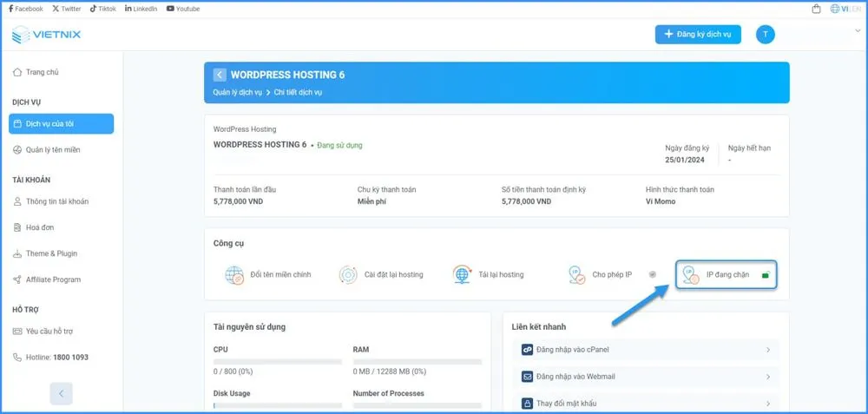
Task: Click the 'Tải lại hosting' globe icon
Action: click(x=462, y=275)
